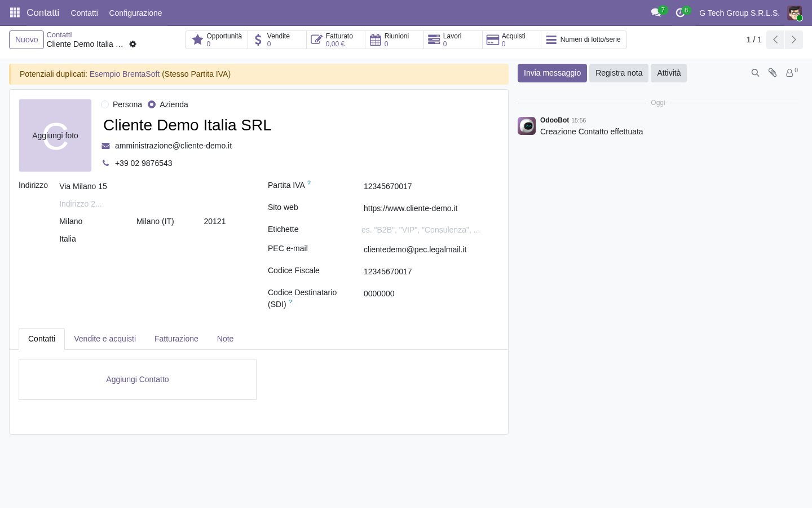Image resolution: width=812 pixels, height=508 pixels.
Task: Open Esempio BrentaSoft duplicate link
Action: (125, 74)
